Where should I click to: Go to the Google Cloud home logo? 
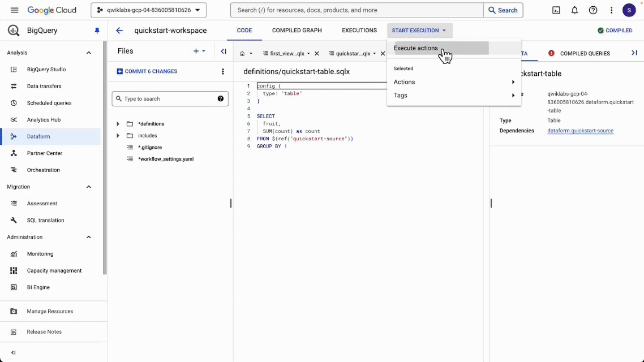point(51,10)
